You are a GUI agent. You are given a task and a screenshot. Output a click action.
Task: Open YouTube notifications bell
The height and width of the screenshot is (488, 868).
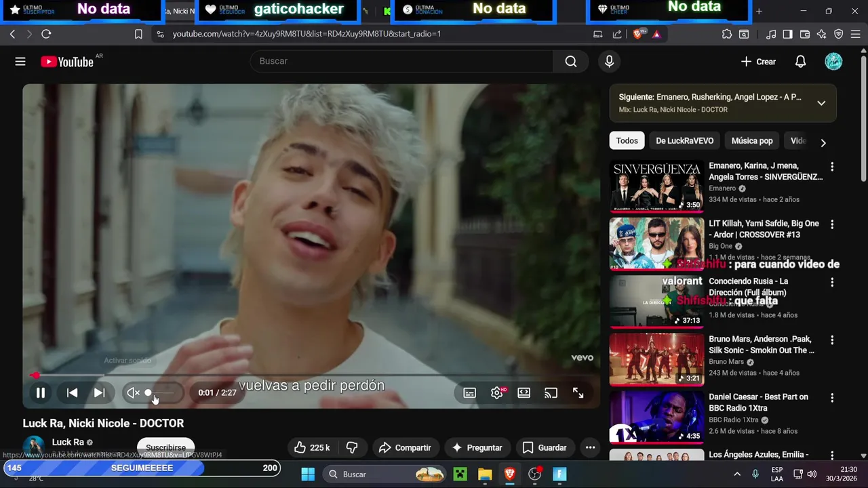pyautogui.click(x=800, y=62)
